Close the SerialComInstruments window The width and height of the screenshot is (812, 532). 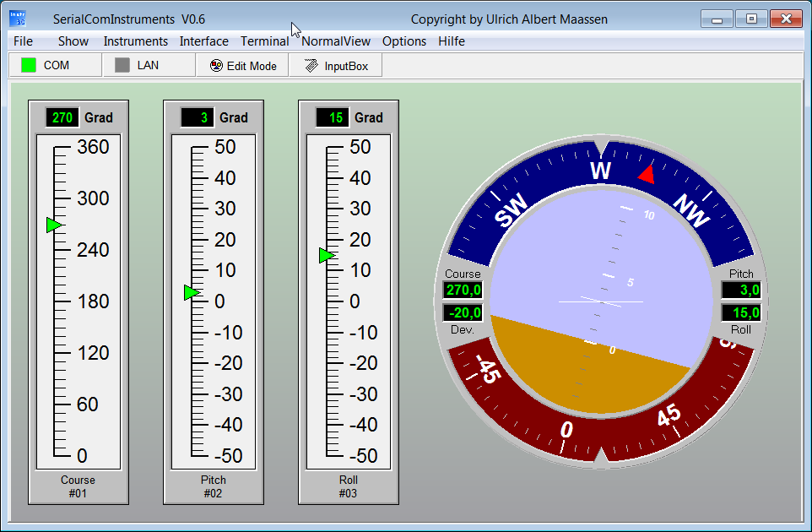(x=786, y=19)
